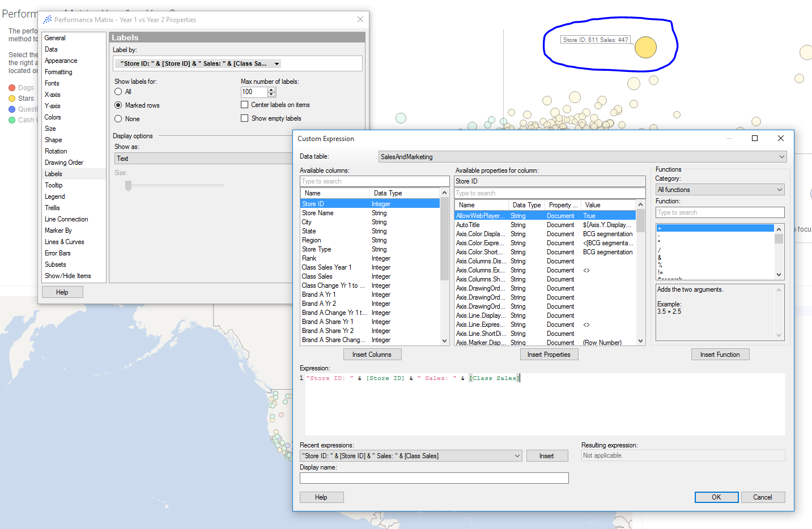The width and height of the screenshot is (812, 529).
Task: Click the red Dogs legend dot
Action: click(x=12, y=88)
